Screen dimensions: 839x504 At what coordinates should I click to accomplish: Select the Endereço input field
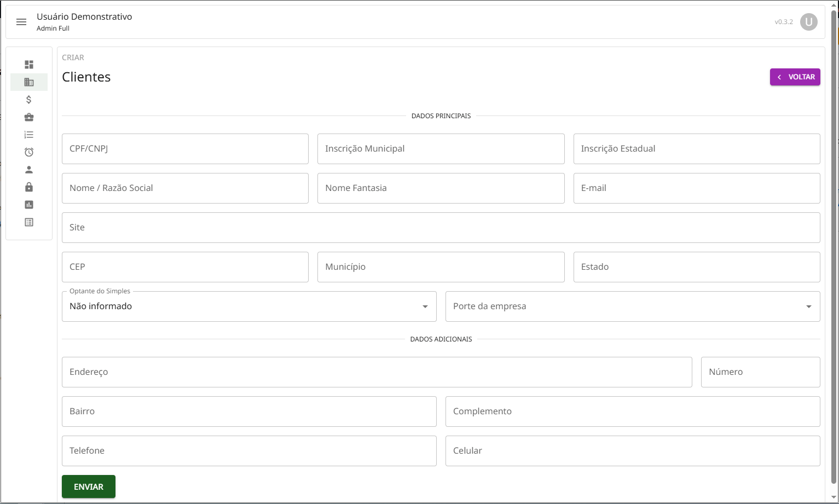[377, 372]
